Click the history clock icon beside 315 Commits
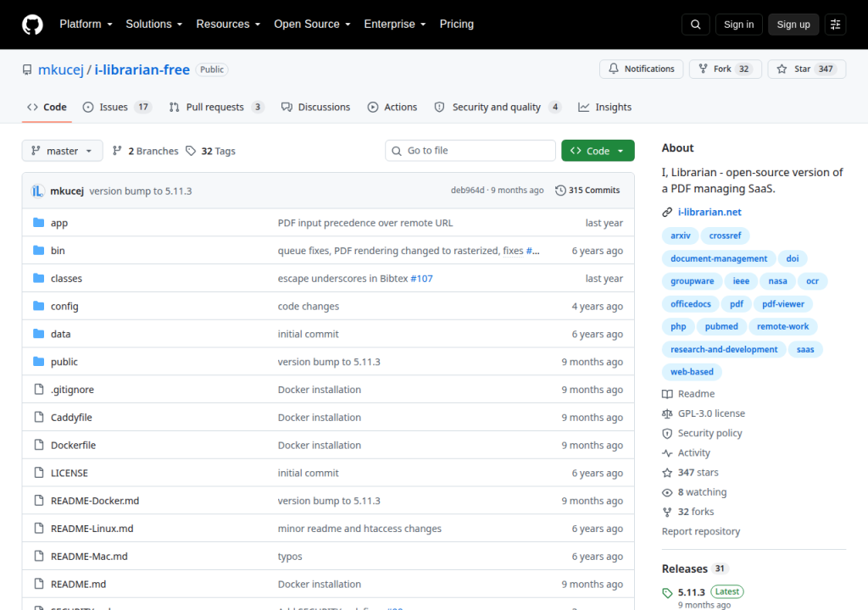The width and height of the screenshot is (868, 610). tap(560, 191)
